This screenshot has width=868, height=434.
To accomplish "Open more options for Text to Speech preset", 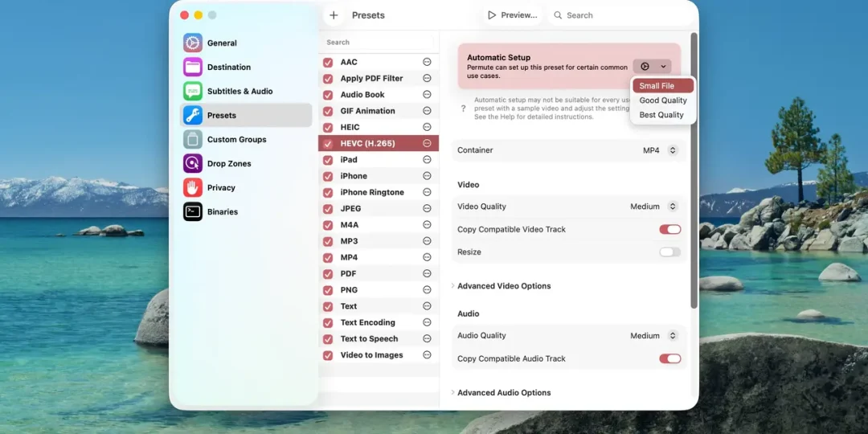I will (427, 339).
